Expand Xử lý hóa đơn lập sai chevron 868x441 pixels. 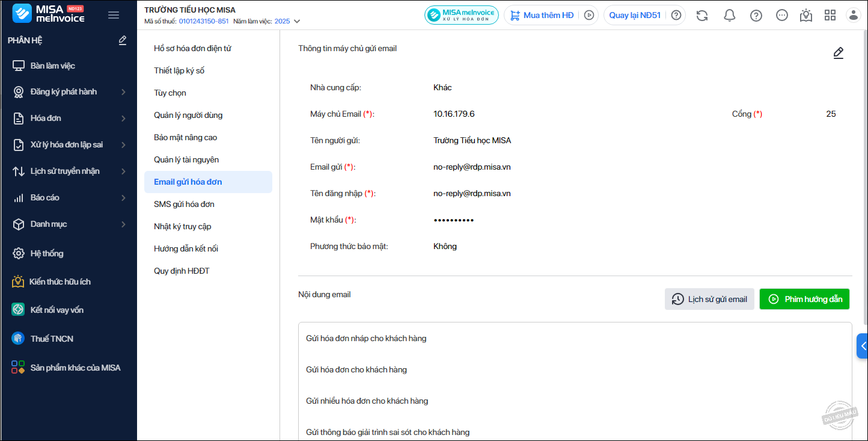[123, 145]
